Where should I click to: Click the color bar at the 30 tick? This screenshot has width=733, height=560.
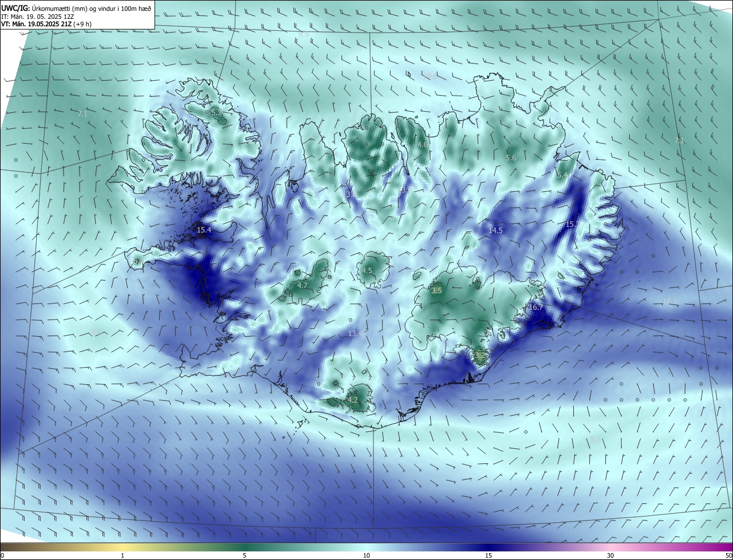click(x=610, y=547)
